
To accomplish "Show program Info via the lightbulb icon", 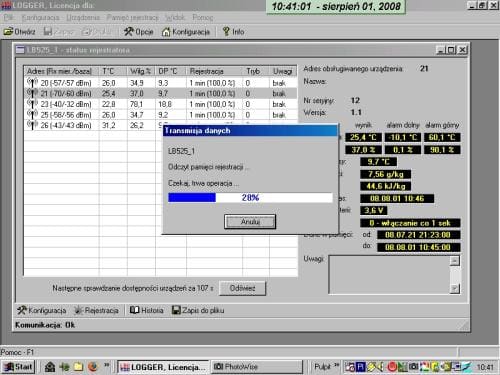I will click(x=226, y=31).
